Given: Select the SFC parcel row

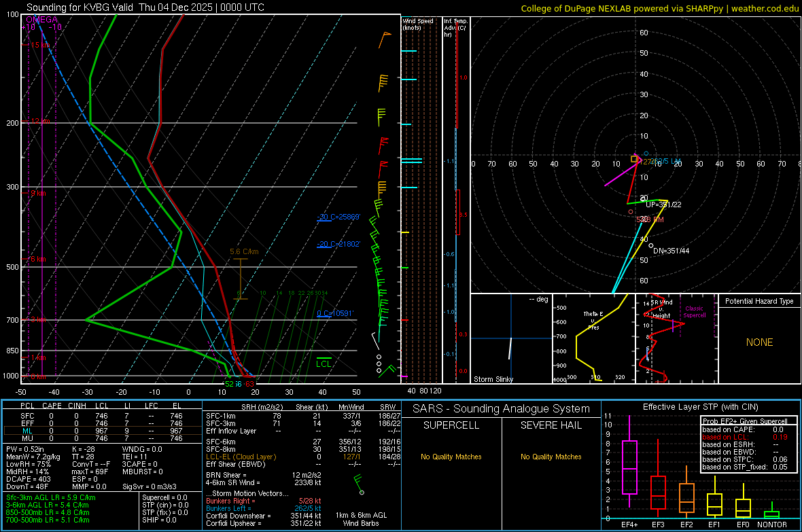Looking at the screenshot, I should 103,416.
